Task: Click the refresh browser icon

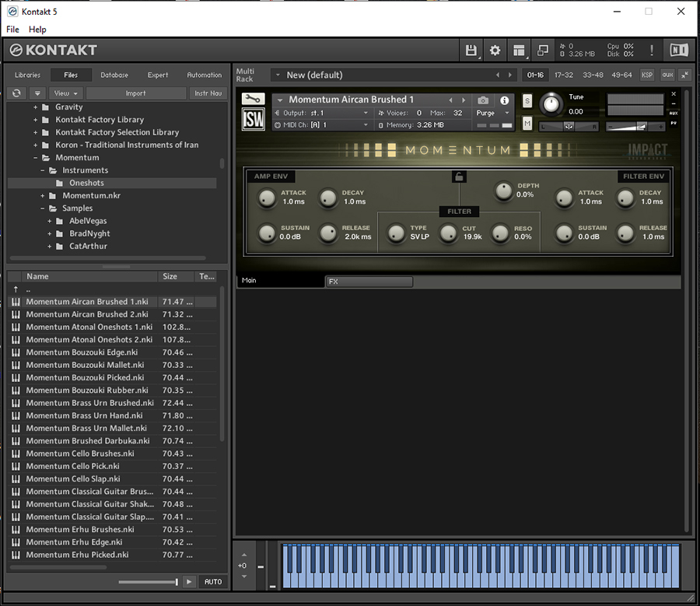Action: 16,93
